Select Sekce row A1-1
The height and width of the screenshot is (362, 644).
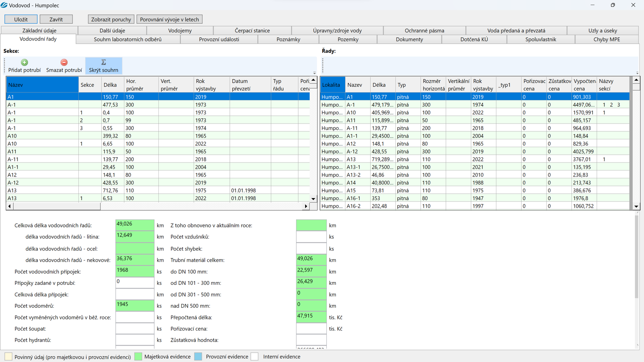coord(158,167)
